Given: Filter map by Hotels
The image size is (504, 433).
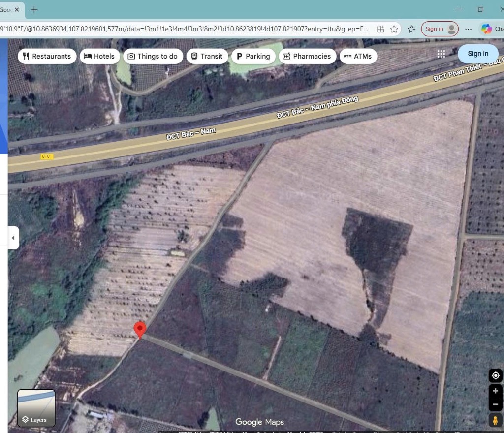Looking at the screenshot, I should [x=99, y=56].
